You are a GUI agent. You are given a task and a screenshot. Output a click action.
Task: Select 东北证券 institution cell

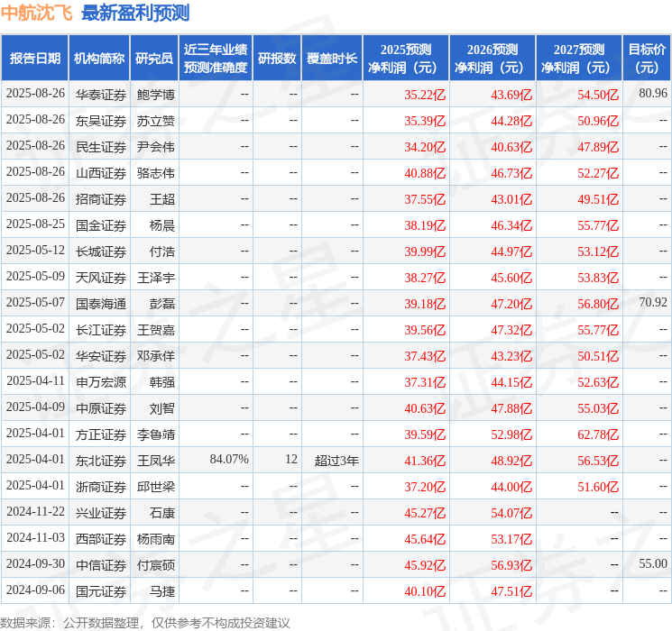tap(101, 461)
